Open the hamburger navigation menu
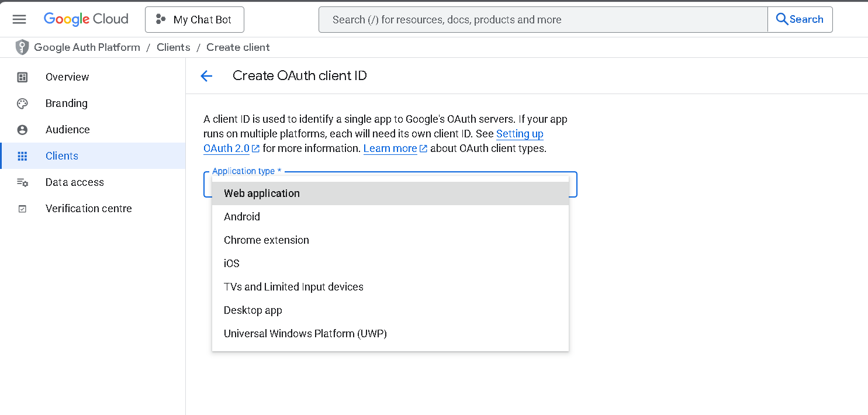The height and width of the screenshot is (415, 868). 19,19
